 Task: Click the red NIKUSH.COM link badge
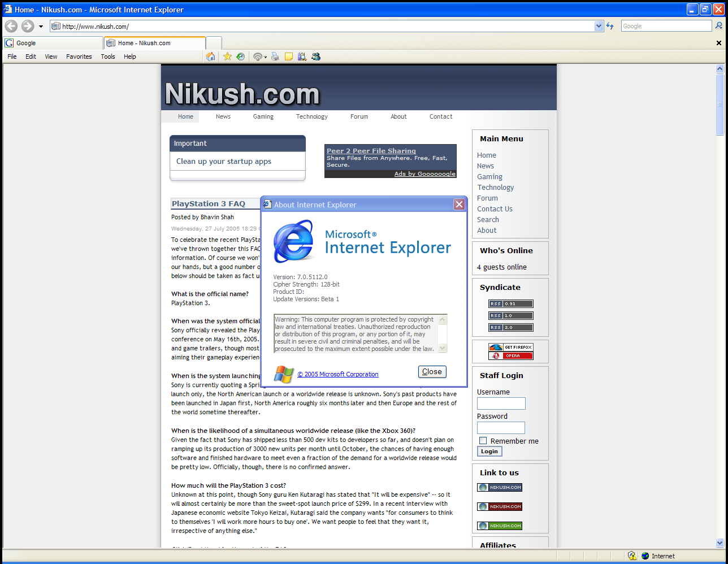(x=500, y=506)
